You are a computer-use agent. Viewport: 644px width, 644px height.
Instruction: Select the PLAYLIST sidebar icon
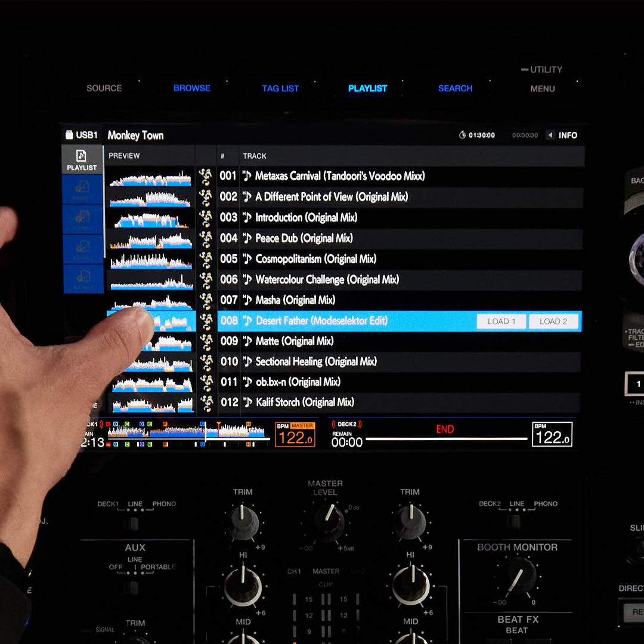(82, 160)
